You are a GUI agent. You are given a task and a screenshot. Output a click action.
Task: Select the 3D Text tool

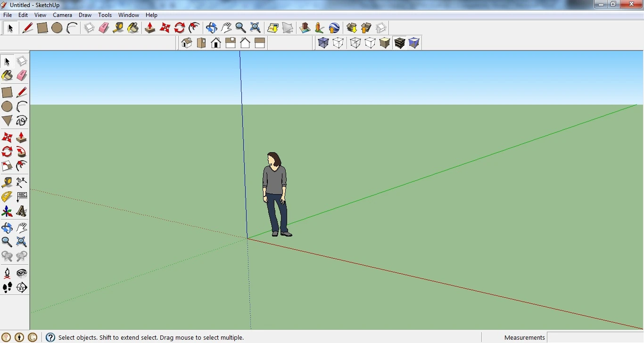(22, 212)
